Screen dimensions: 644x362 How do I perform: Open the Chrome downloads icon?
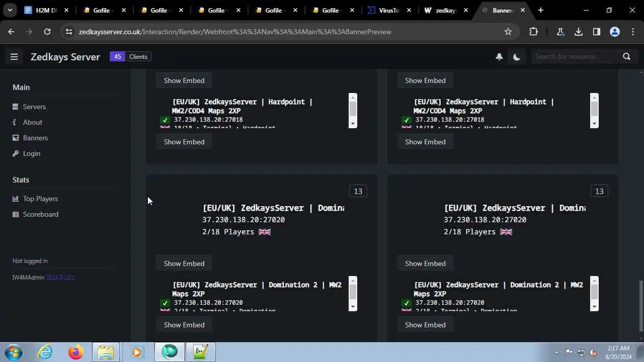(579, 32)
